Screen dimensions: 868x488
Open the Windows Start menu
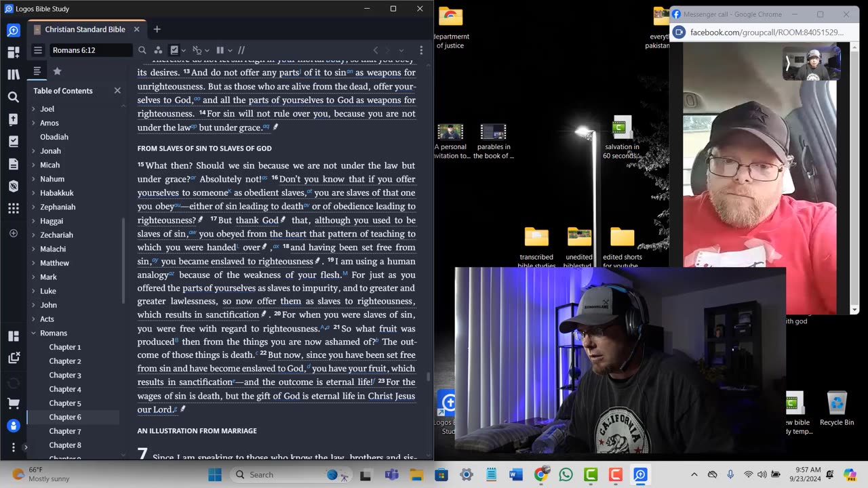coord(215,474)
